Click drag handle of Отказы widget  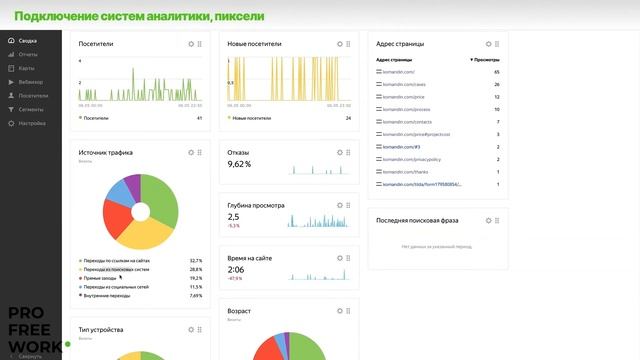(x=348, y=153)
